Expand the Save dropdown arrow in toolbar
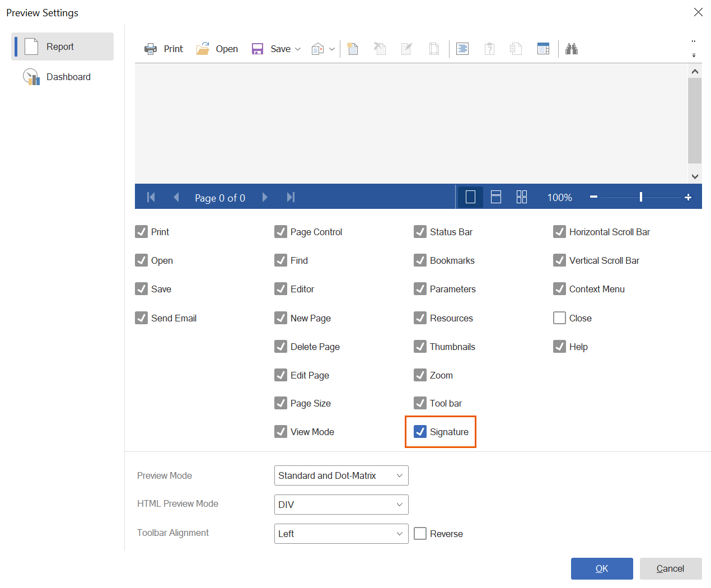The image size is (711, 588). [x=298, y=49]
